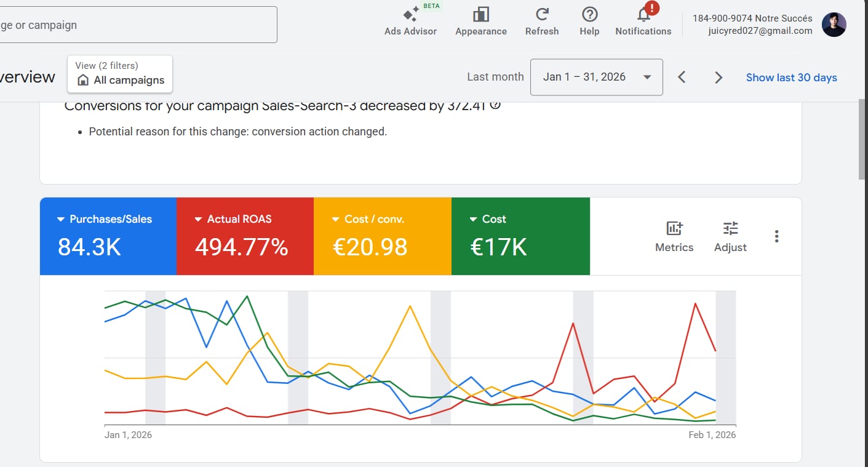The image size is (868, 467).
Task: Expand the Purchases/Sales metric dropdown
Action: pyautogui.click(x=61, y=219)
